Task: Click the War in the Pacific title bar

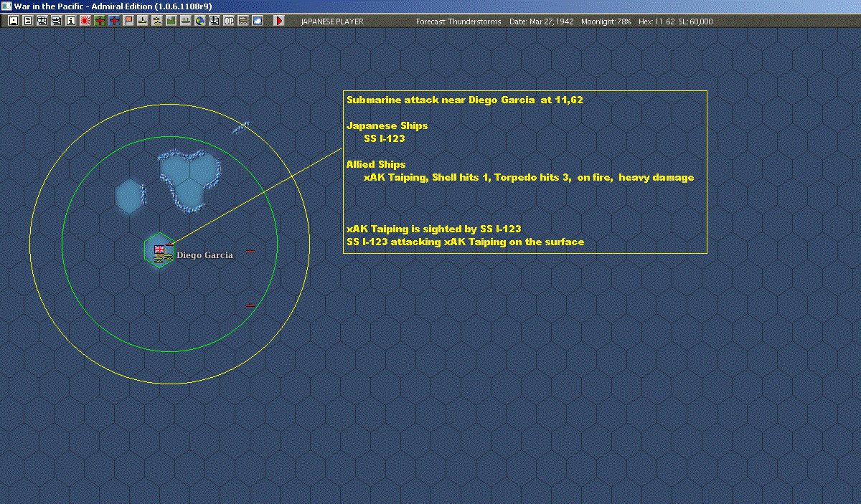Action: point(430,6)
